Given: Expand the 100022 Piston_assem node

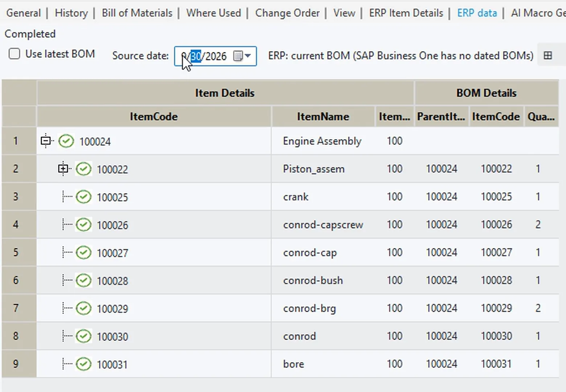Looking at the screenshot, I should pos(63,168).
